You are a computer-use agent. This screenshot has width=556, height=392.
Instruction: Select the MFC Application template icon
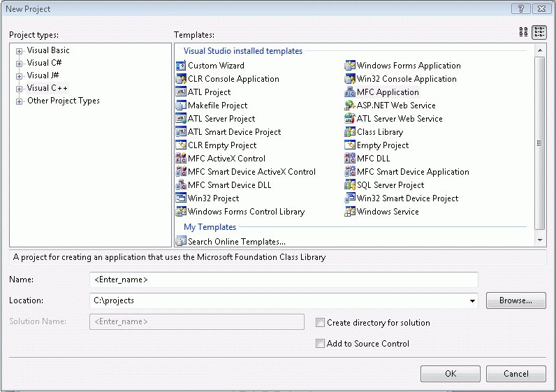[351, 92]
